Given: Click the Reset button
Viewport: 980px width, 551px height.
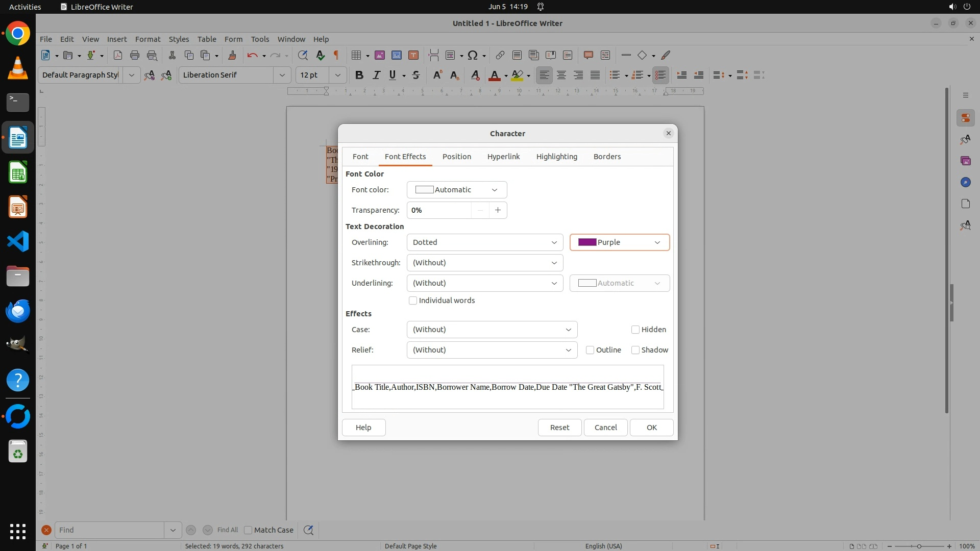Looking at the screenshot, I should pos(559,428).
